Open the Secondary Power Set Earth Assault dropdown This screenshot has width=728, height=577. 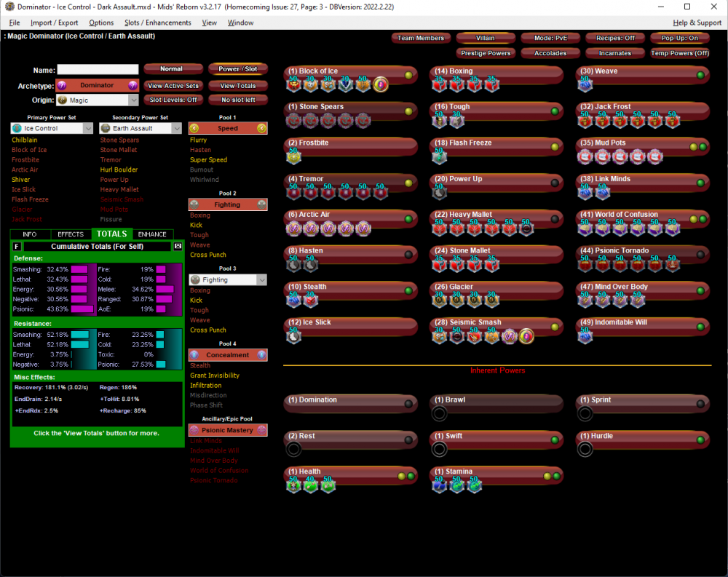click(141, 128)
